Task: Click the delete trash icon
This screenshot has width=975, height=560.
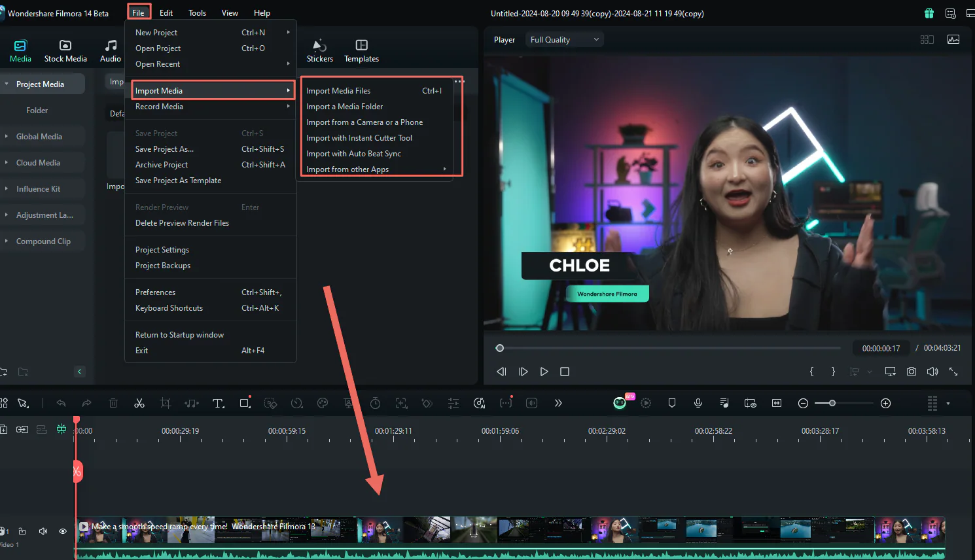Action: pos(113,403)
